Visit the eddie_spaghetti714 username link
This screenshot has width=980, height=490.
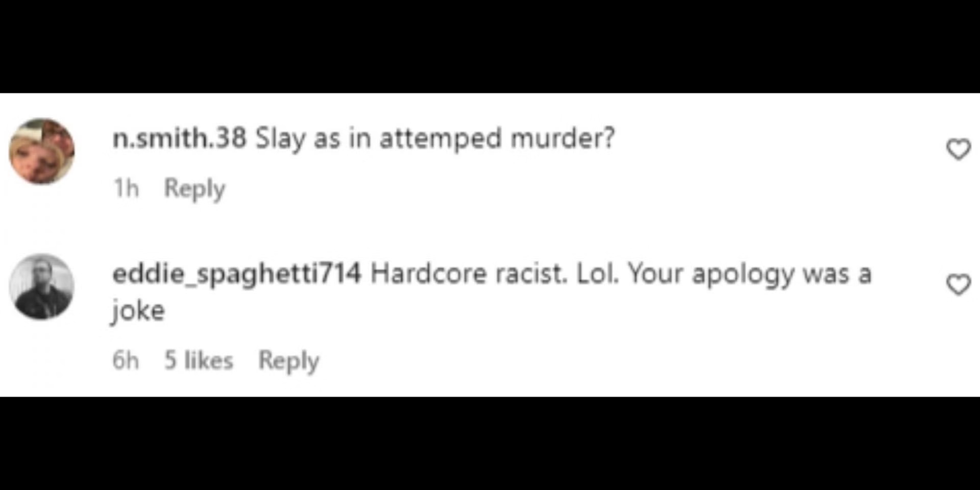[x=237, y=274]
